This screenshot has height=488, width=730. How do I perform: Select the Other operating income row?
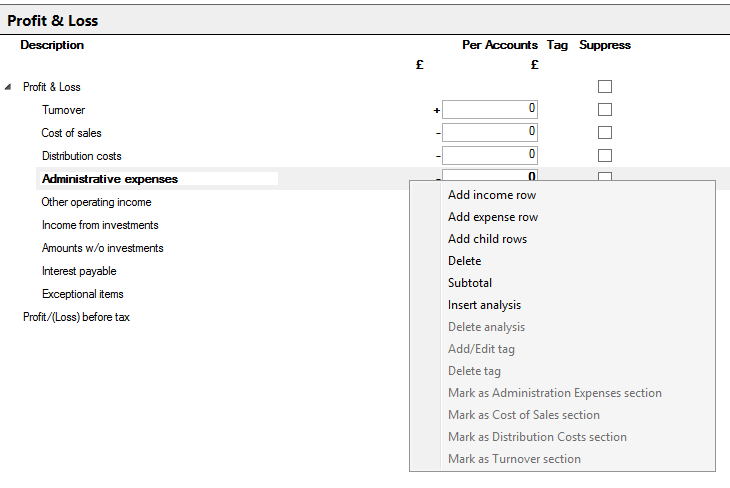coord(96,202)
